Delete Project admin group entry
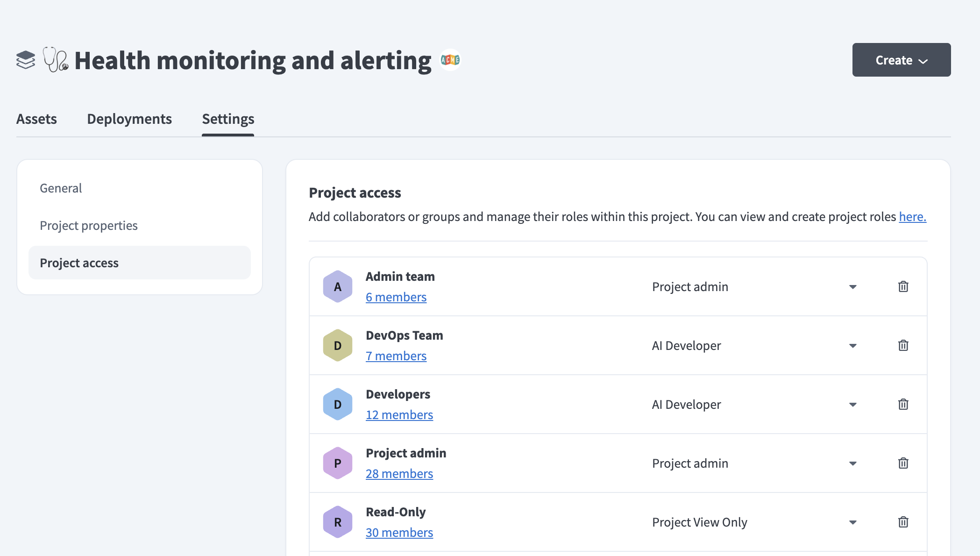The image size is (980, 556). pos(903,463)
